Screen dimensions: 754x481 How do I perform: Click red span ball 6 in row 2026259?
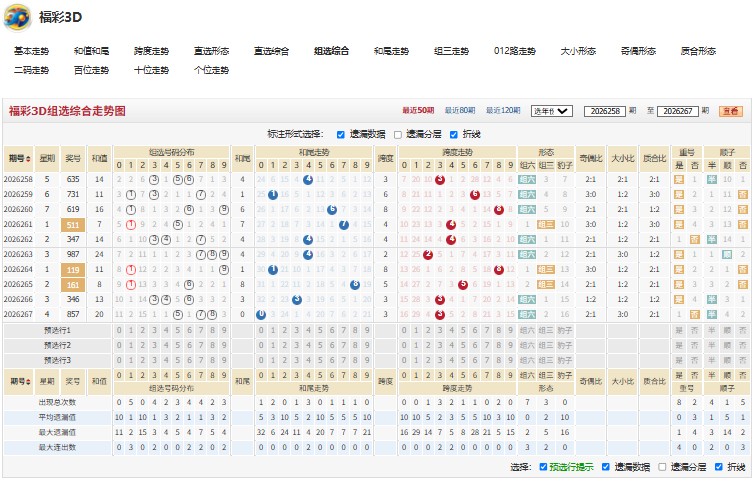pos(475,194)
